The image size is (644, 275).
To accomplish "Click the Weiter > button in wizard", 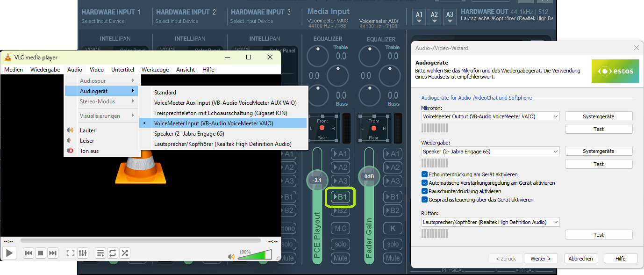I will point(541,259).
